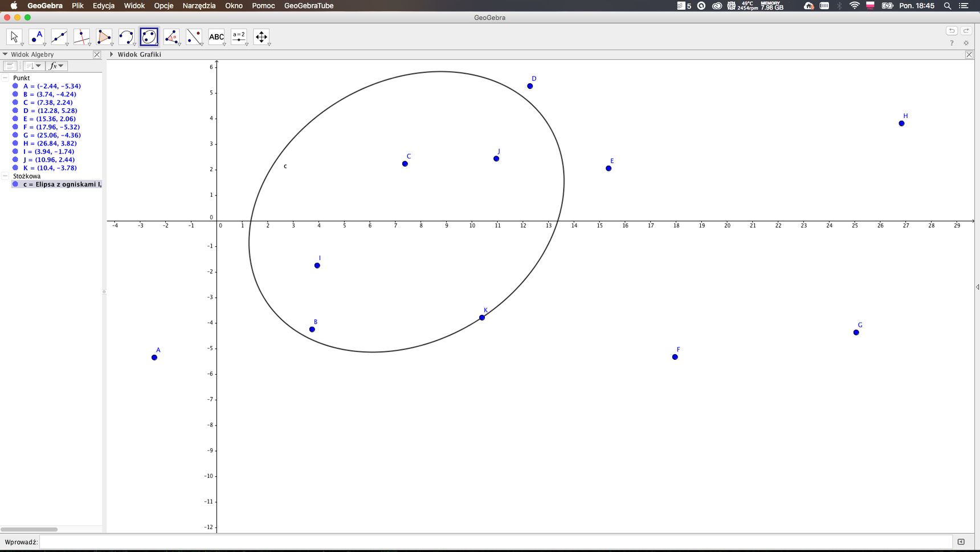This screenshot has height=552, width=980.
Task: Toggle visibility of point A in Algebra view
Action: pyautogui.click(x=15, y=86)
